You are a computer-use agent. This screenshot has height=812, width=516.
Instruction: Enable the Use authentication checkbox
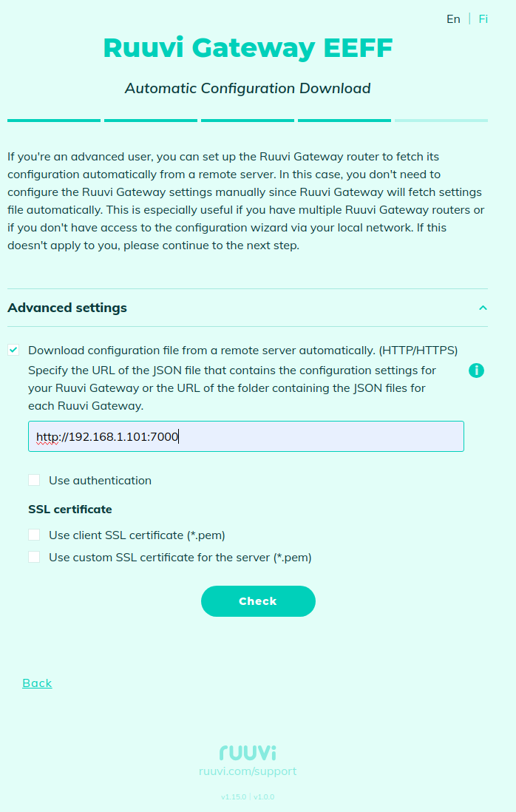point(34,481)
